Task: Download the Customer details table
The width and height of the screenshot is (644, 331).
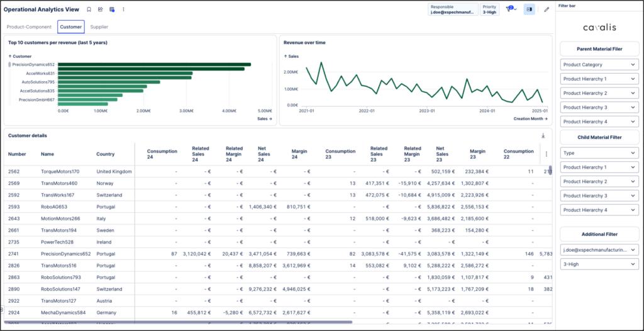Action: [543, 135]
